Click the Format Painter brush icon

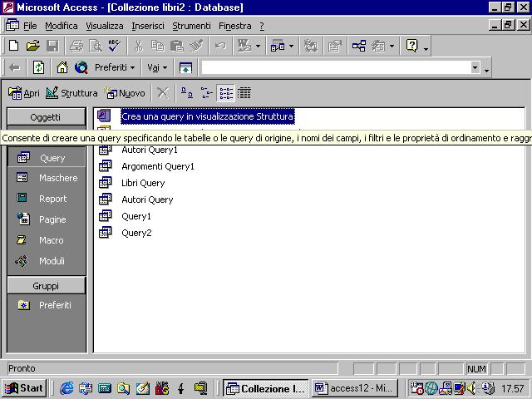196,46
